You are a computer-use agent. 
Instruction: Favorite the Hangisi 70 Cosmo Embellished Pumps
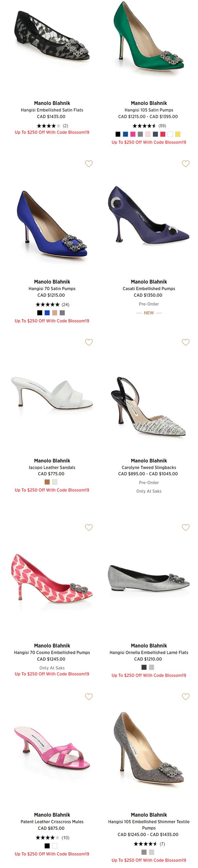tap(89, 527)
